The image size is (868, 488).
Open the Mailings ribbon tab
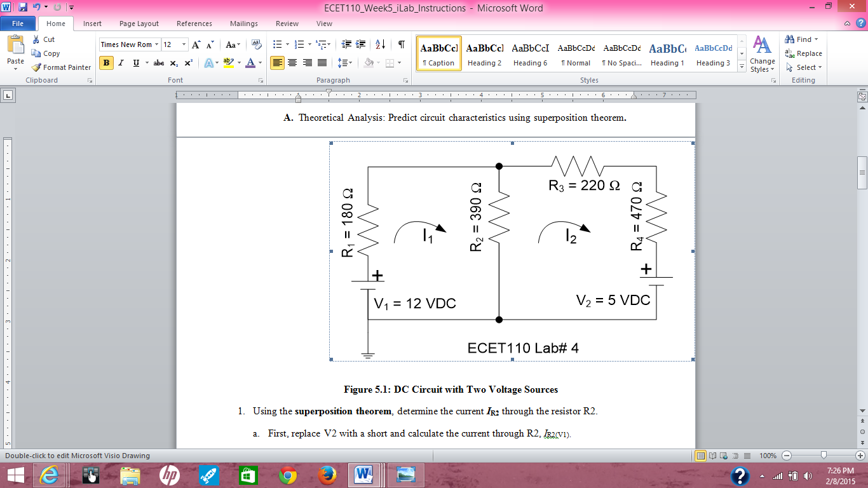point(245,24)
